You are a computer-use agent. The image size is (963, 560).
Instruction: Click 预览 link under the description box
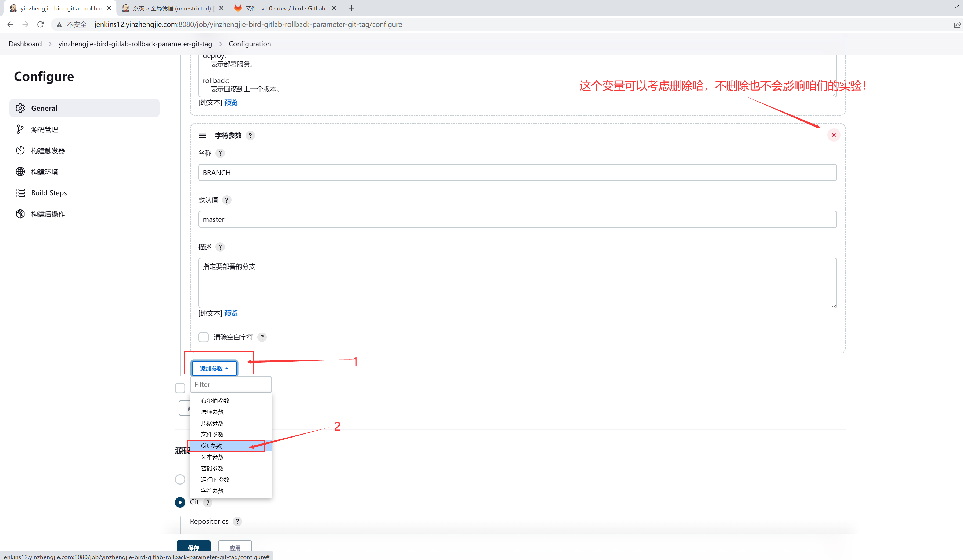coord(231,313)
